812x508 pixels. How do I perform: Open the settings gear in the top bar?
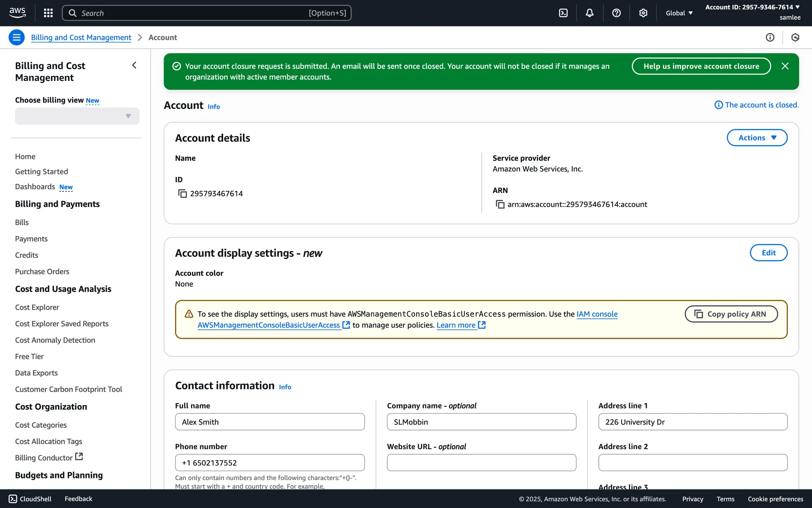tap(643, 13)
